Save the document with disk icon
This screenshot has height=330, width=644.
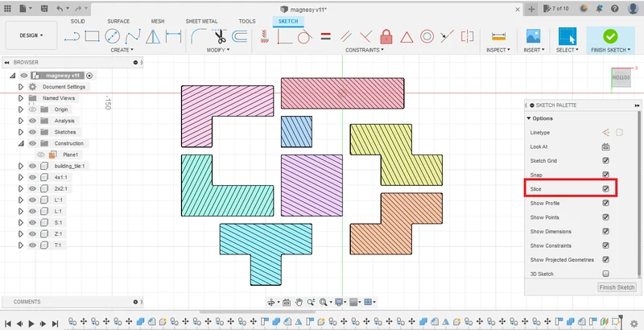44,9
